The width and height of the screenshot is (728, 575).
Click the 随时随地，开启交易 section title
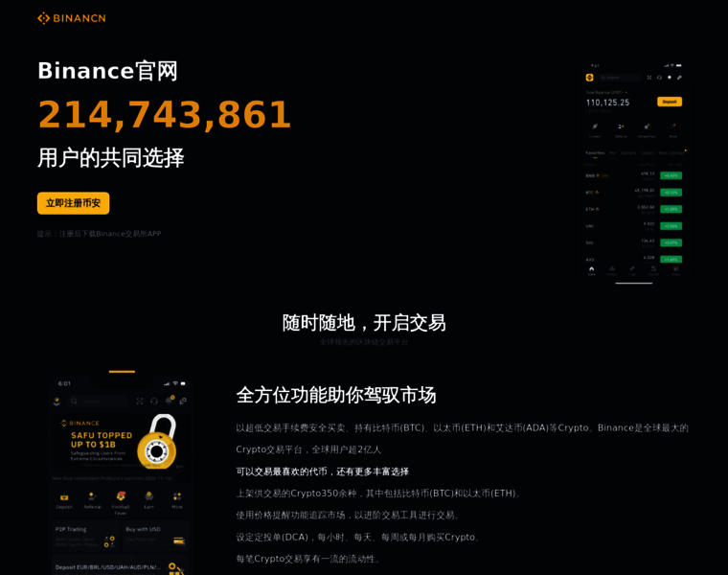364,322
